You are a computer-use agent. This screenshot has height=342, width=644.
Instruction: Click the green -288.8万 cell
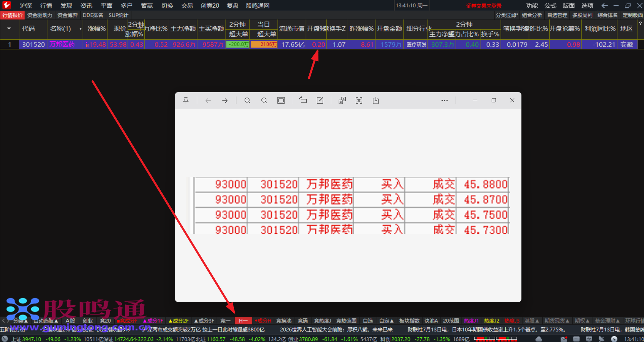coord(238,44)
